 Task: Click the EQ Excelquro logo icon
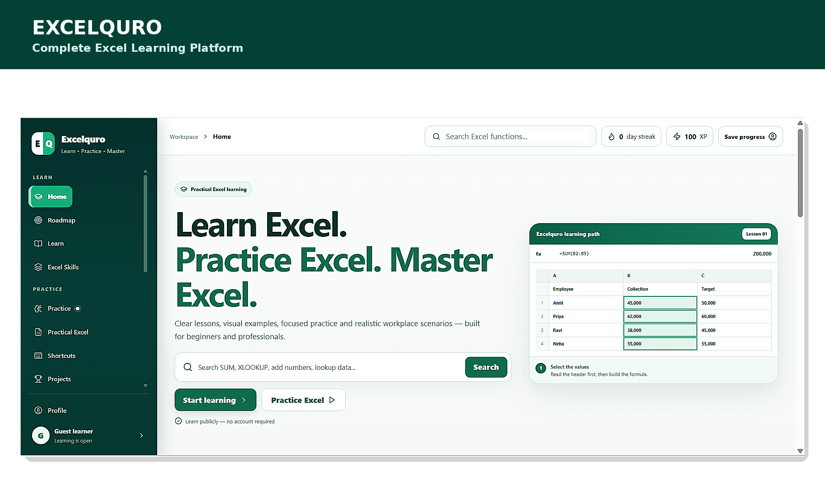[43, 143]
